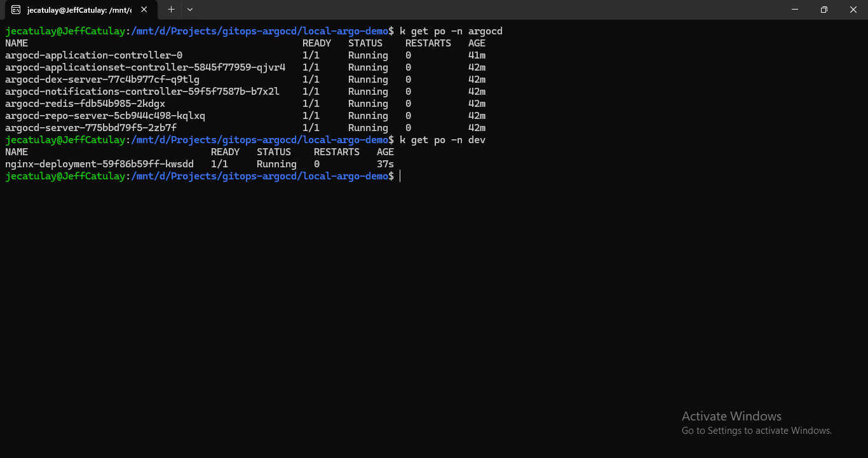The width and height of the screenshot is (868, 458).
Task: Click the 'k get po -n argocd' command
Action: click(451, 31)
